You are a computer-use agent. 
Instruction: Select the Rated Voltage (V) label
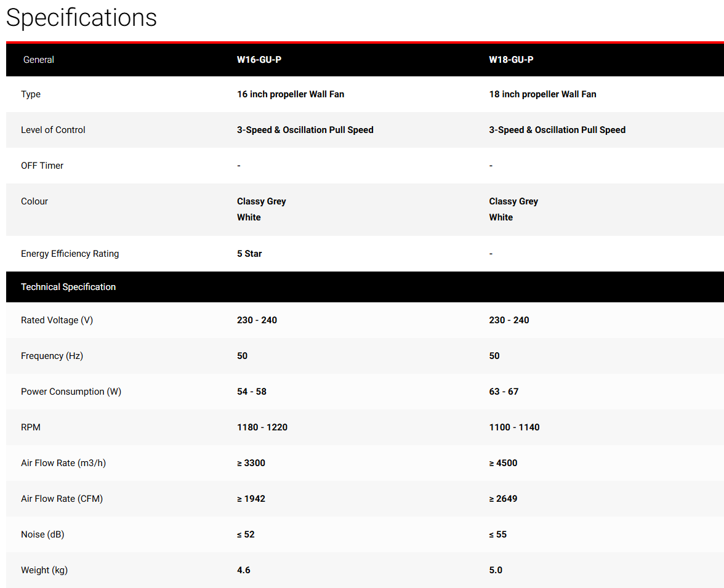coord(57,320)
